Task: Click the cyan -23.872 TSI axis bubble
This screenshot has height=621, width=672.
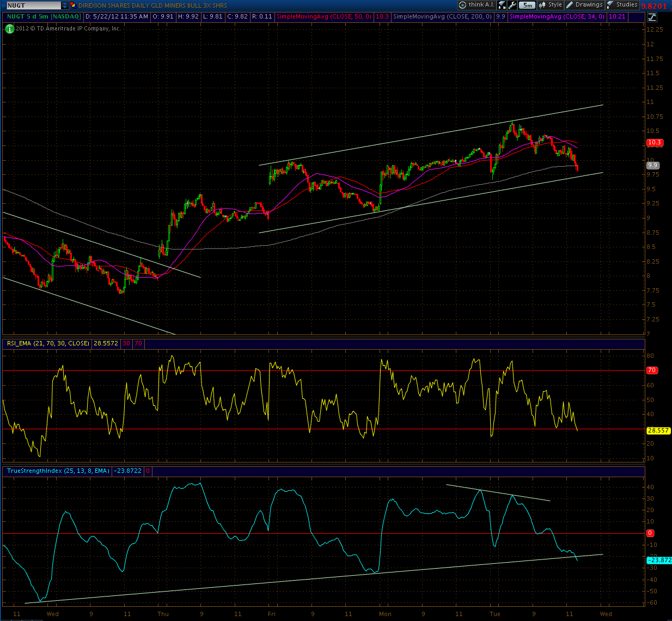Action: [659, 560]
